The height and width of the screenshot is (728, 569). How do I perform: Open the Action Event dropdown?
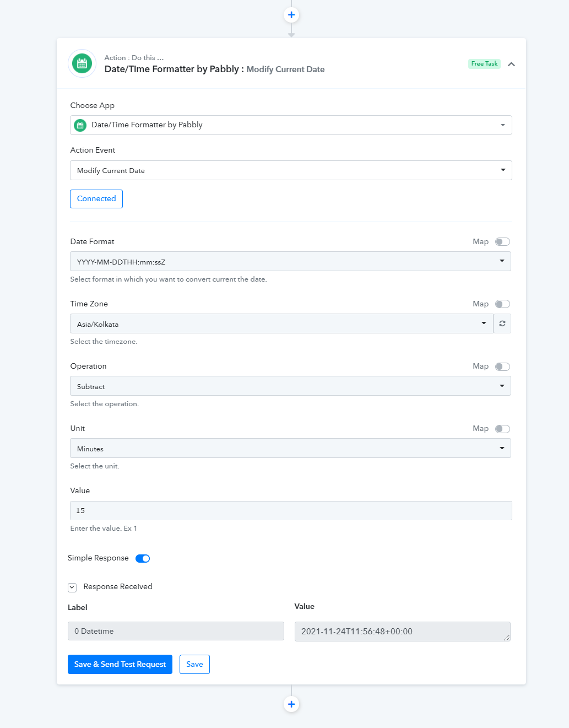pyautogui.click(x=291, y=170)
